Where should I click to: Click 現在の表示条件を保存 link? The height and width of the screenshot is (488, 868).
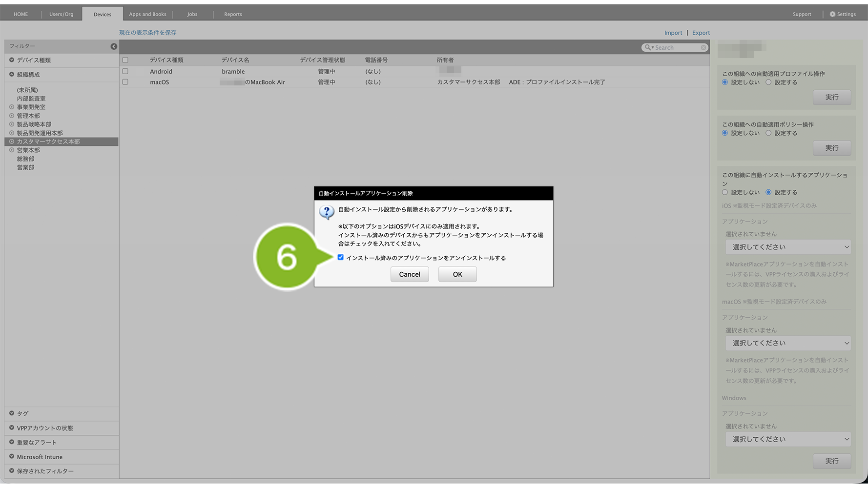coord(148,33)
